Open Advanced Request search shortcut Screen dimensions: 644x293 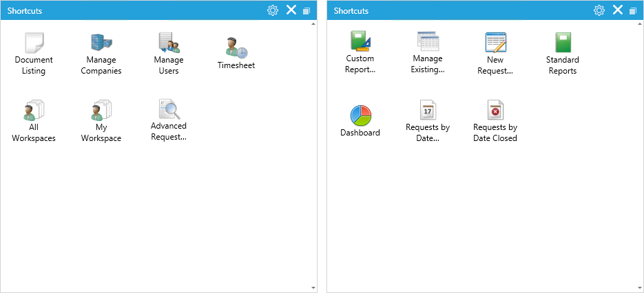tap(169, 120)
